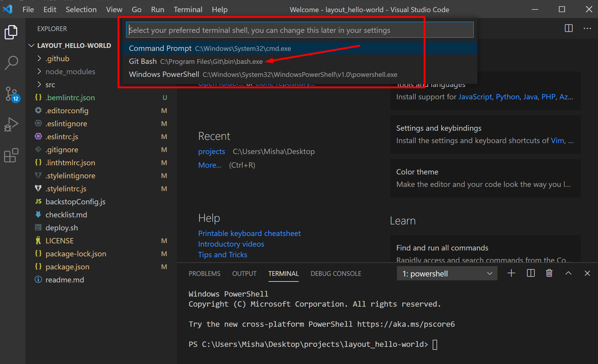Image resolution: width=598 pixels, height=364 pixels.
Task: Click the Python language support link
Action: click(x=508, y=97)
